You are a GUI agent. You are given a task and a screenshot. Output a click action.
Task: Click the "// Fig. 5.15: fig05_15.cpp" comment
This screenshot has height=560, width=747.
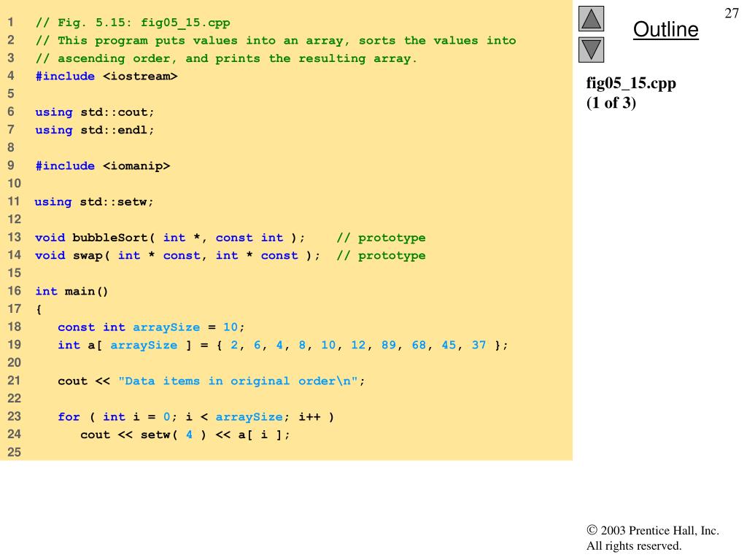133,23
